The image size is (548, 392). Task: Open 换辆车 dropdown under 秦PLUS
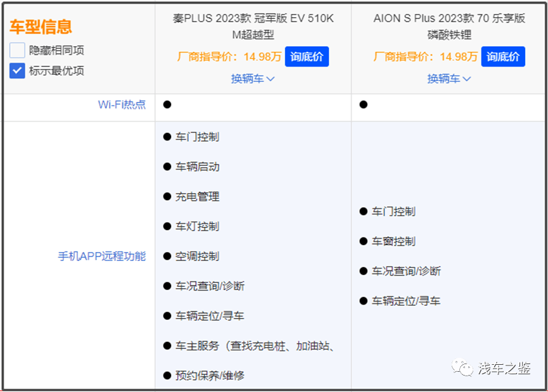pos(253,79)
